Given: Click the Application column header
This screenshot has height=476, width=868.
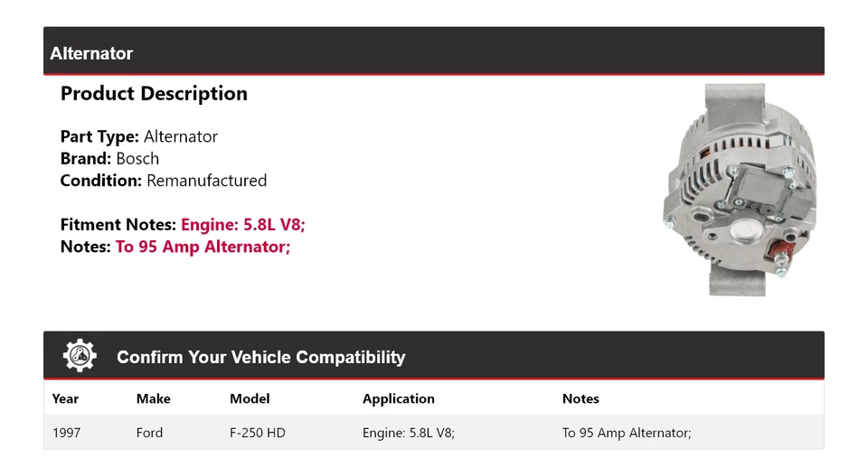Looking at the screenshot, I should (x=398, y=398).
